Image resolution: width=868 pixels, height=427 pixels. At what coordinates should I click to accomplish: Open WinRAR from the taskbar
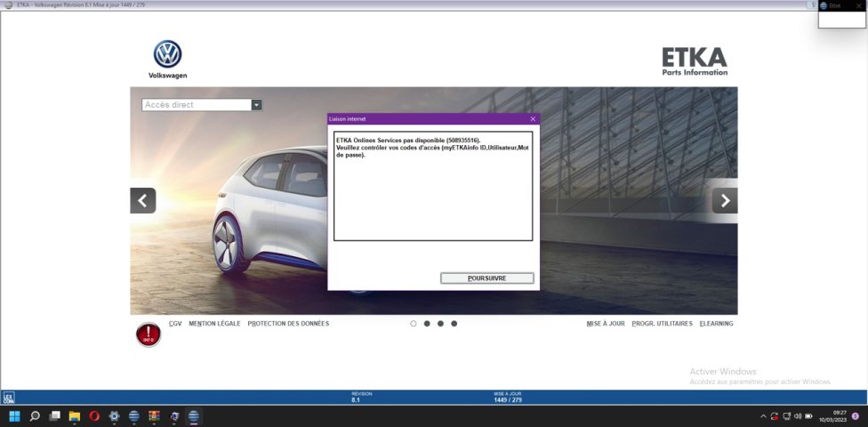click(154, 416)
